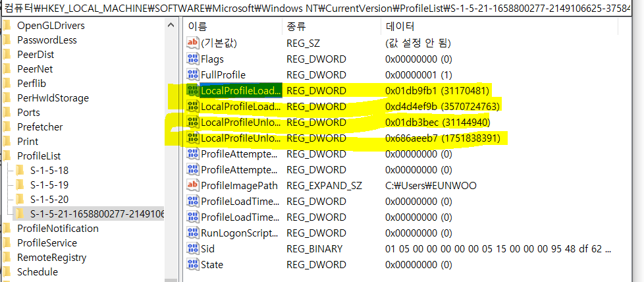Click the ProfileNotification folder icon
644x282 pixels.
[7, 228]
